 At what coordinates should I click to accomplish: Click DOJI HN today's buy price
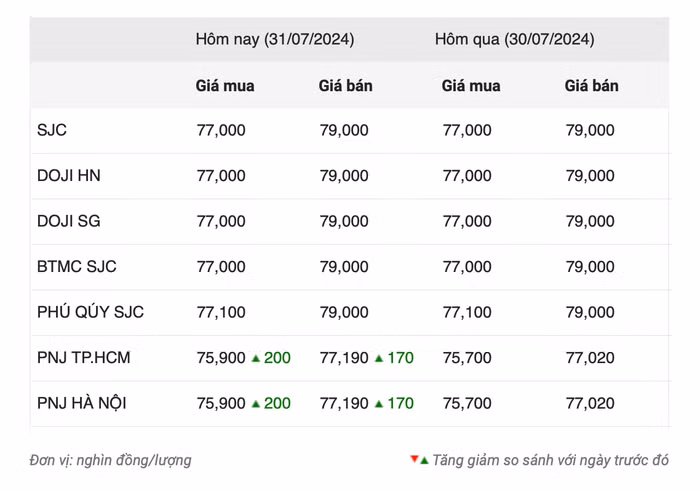pos(221,176)
